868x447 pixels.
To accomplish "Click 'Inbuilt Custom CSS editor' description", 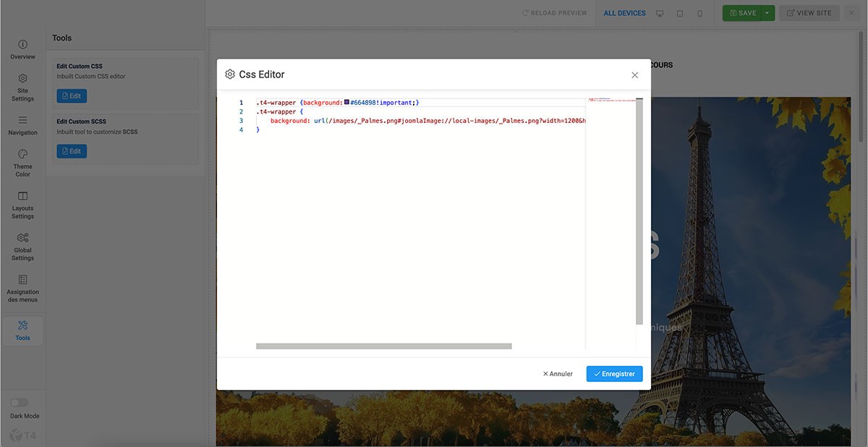I will tap(91, 76).
